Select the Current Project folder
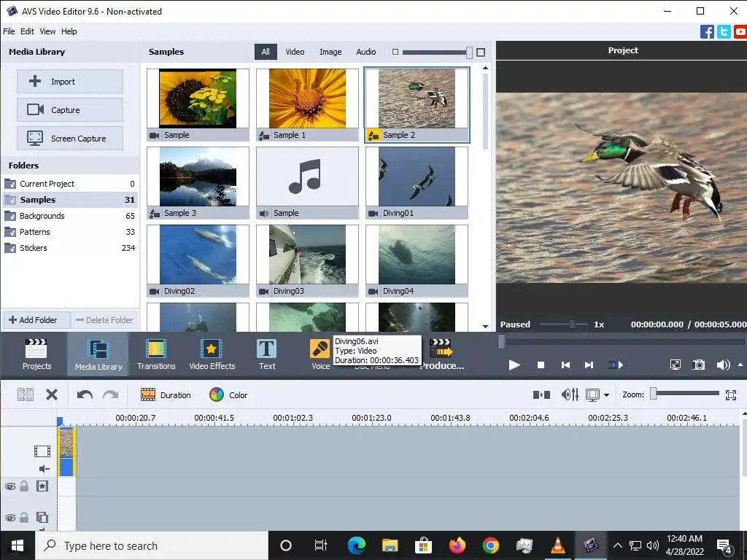The width and height of the screenshot is (747, 560). pos(69,184)
